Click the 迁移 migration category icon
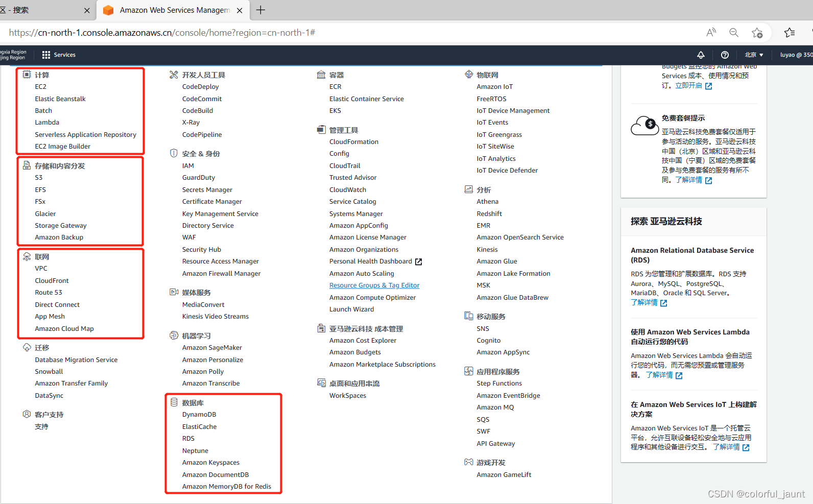 pos(27,347)
